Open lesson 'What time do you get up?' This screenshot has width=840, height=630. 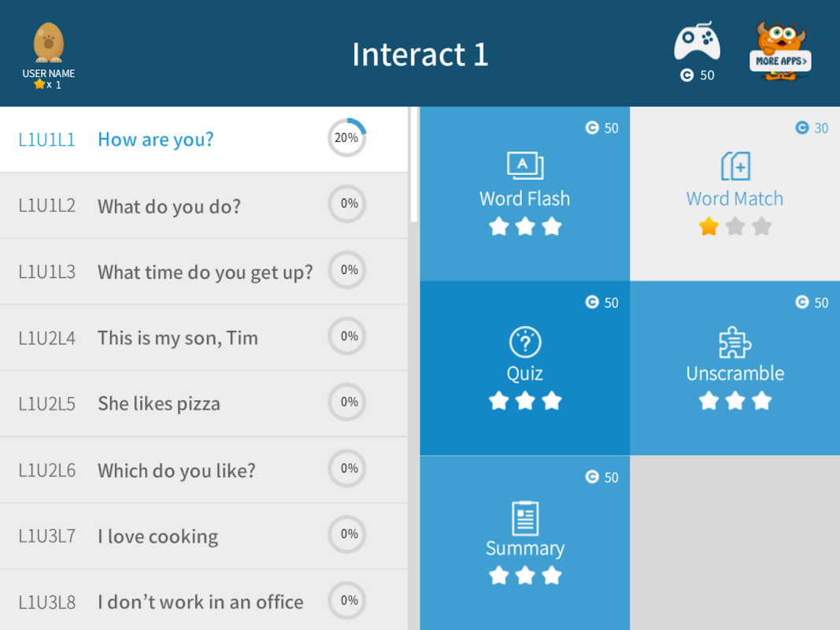[205, 272]
